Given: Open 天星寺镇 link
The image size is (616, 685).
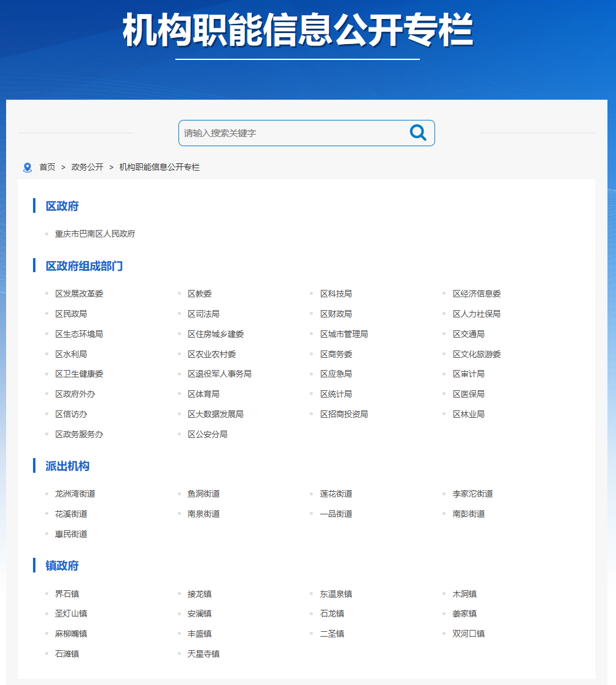Looking at the screenshot, I should click(204, 654).
